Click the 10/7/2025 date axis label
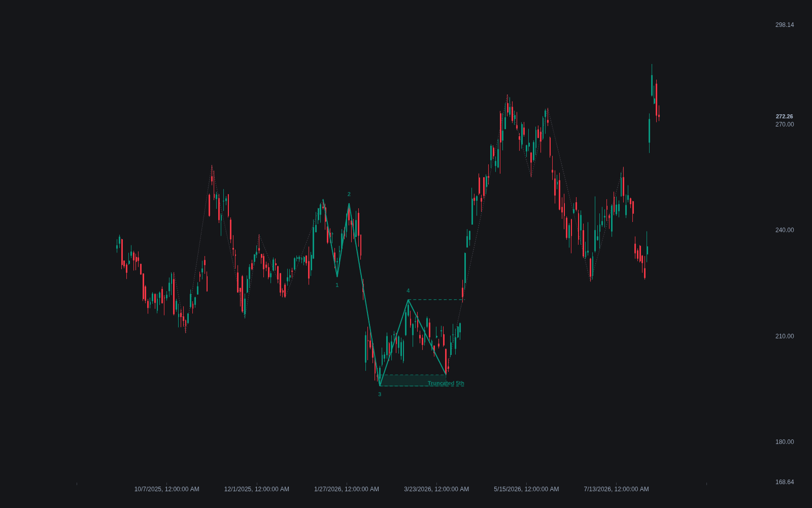Viewport: 812px width, 508px height. point(166,489)
